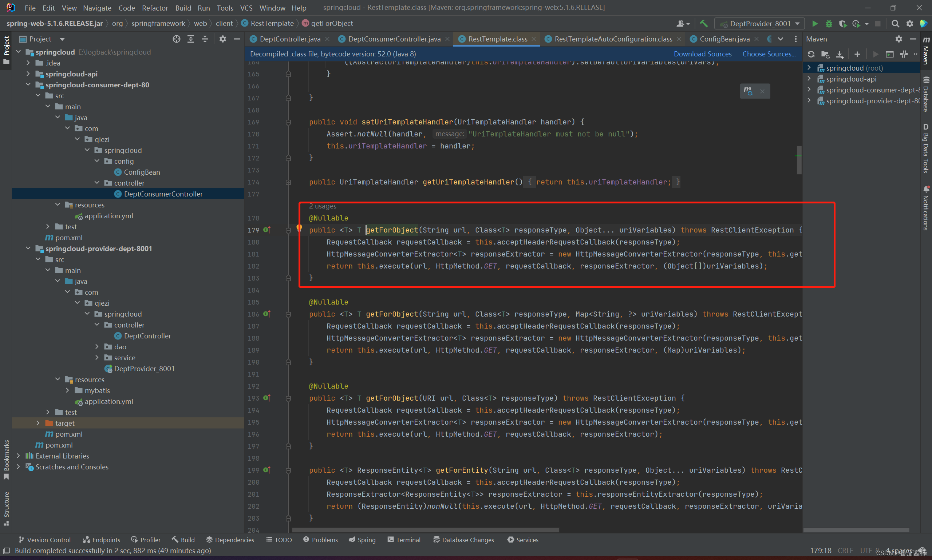Click the Choose Sources link
Screen dimensions: 932x560
pyautogui.click(x=769, y=54)
